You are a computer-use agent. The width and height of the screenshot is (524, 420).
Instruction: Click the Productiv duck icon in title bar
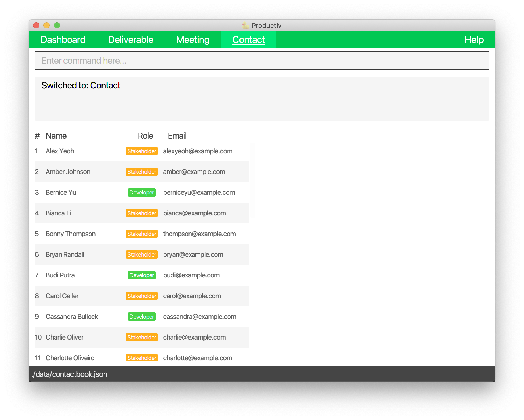pyautogui.click(x=245, y=25)
